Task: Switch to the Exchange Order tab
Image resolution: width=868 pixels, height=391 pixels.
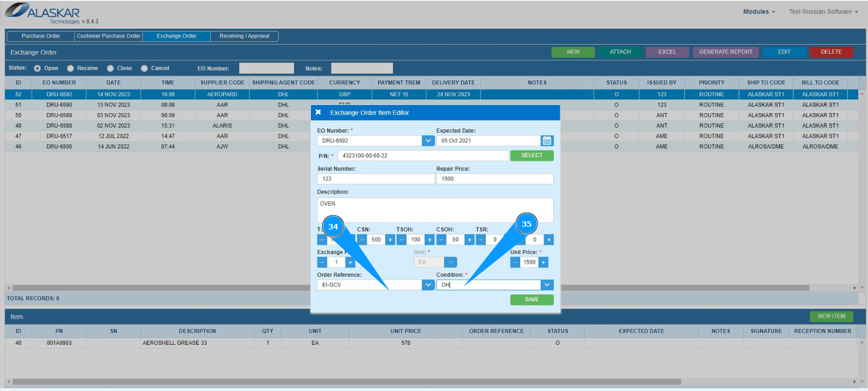Action: tap(177, 36)
